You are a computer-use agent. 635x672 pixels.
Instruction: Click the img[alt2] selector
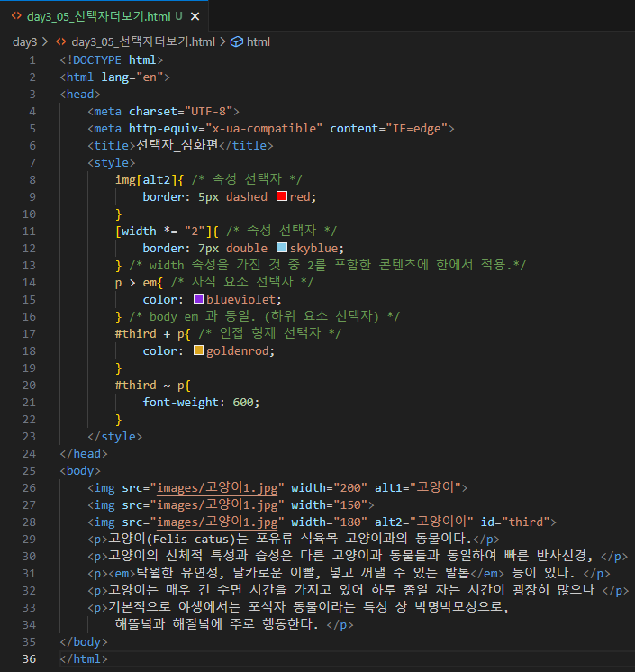coord(146,179)
